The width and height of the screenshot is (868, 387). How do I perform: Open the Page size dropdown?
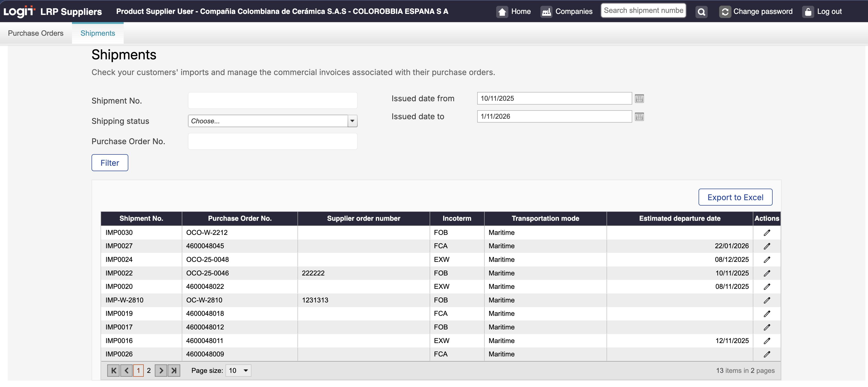point(238,371)
